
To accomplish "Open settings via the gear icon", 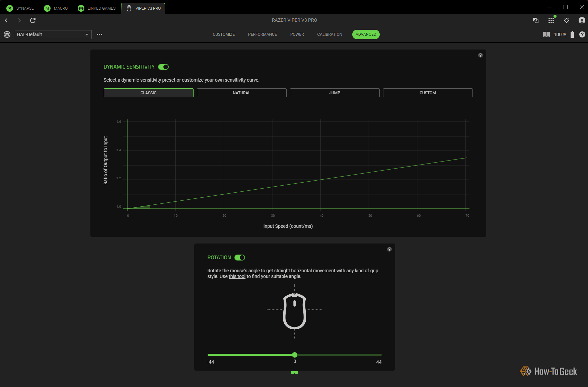I will (x=566, y=20).
